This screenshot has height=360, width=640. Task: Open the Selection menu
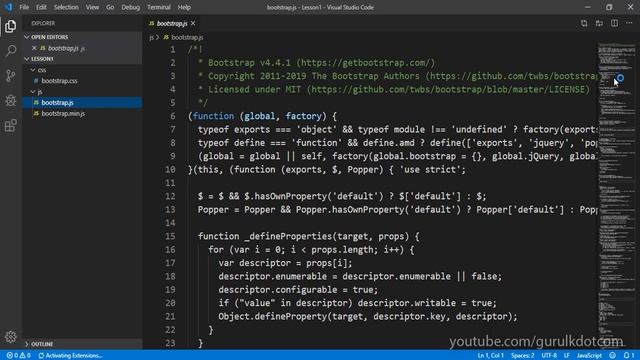coord(66,7)
